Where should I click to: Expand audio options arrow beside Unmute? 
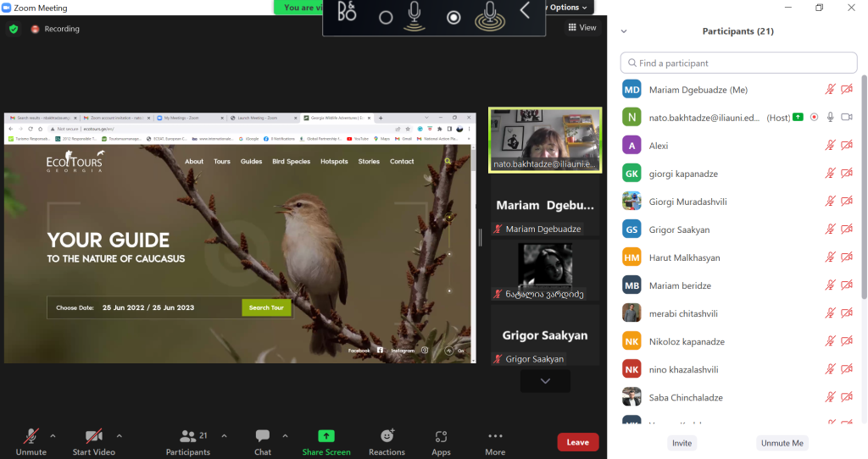point(53,436)
